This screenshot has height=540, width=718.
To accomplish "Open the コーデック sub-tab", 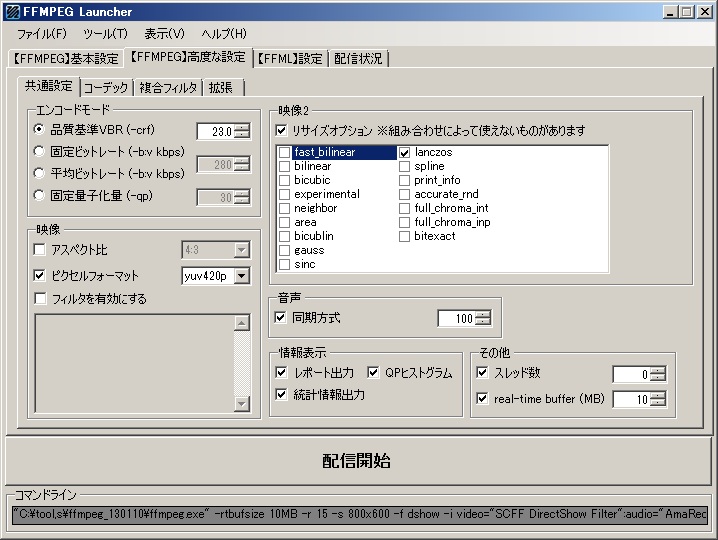I will (106, 87).
